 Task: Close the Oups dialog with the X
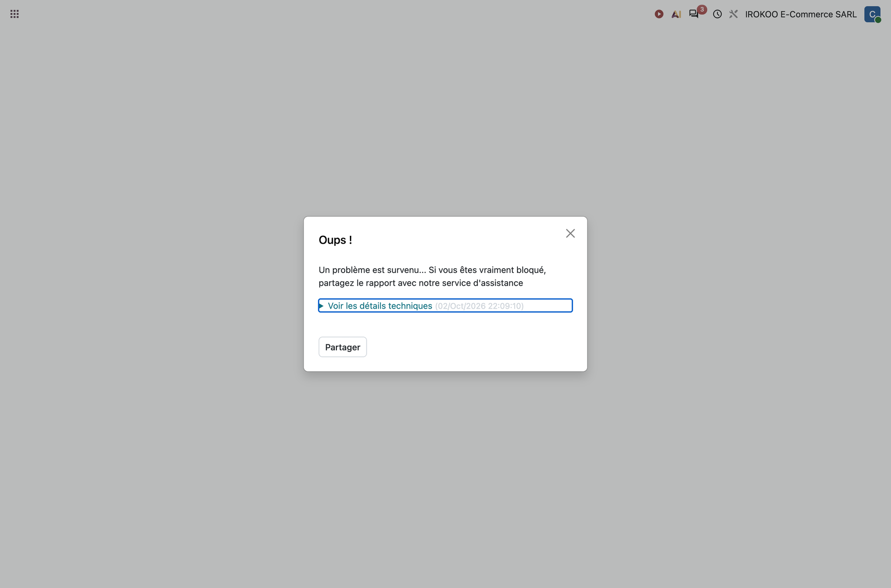click(x=570, y=233)
